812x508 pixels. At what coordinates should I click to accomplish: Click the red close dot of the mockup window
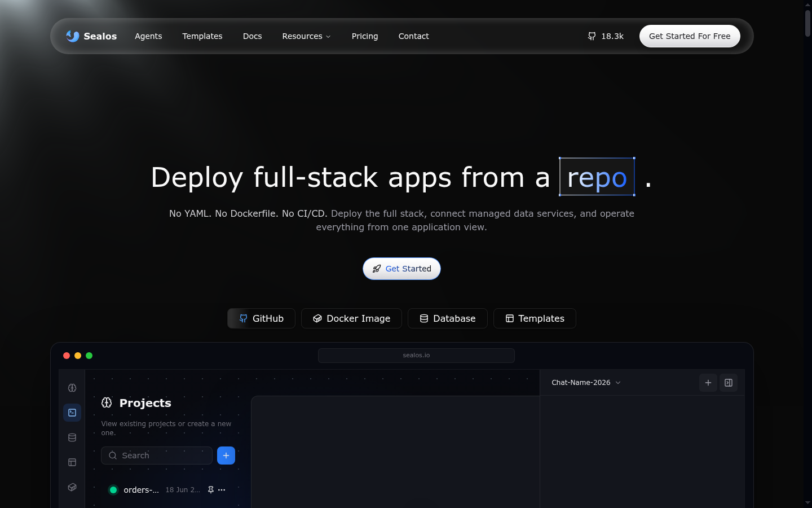(67, 356)
